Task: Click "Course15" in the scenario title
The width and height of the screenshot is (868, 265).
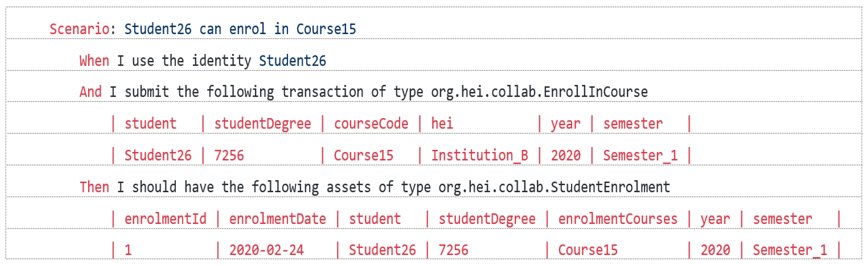Action: tap(326, 29)
